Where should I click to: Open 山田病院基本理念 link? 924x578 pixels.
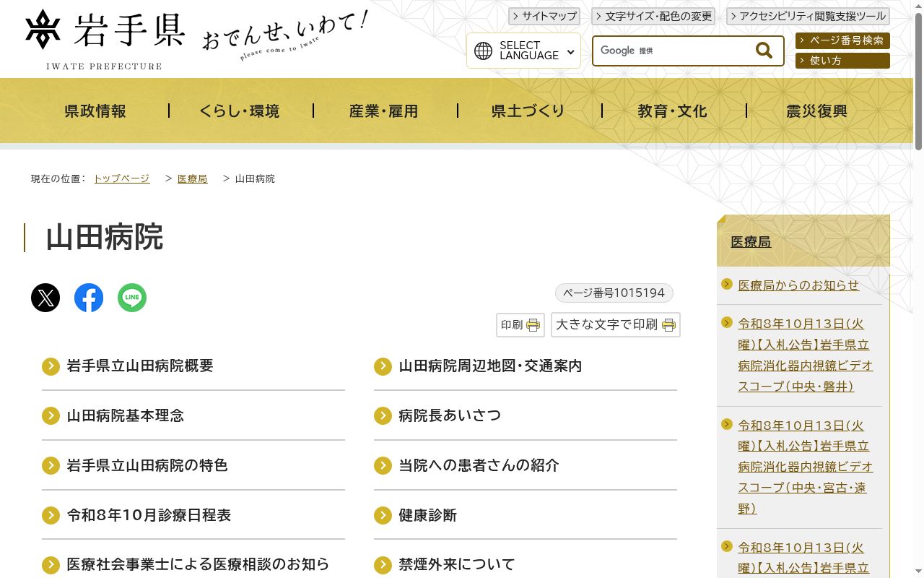tap(126, 416)
